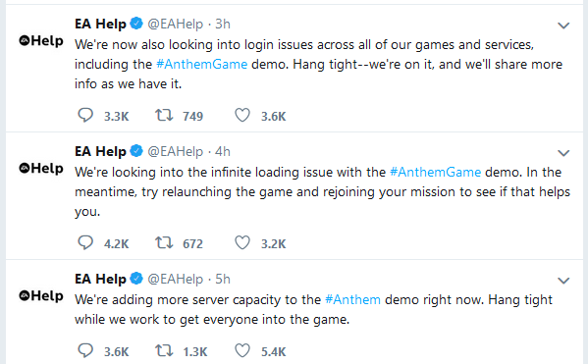Click the @EAHelp handle on the 3h tweet
This screenshot has width=588, height=364.
pos(175,24)
